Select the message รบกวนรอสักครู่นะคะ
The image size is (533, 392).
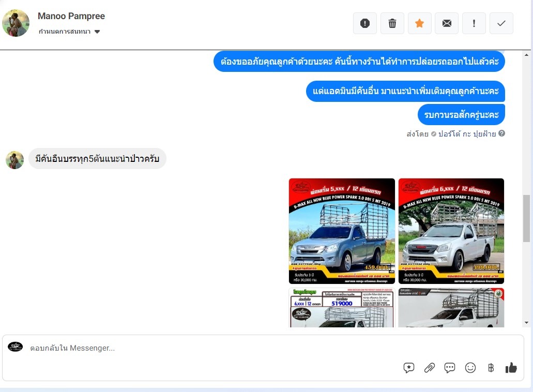461,115
